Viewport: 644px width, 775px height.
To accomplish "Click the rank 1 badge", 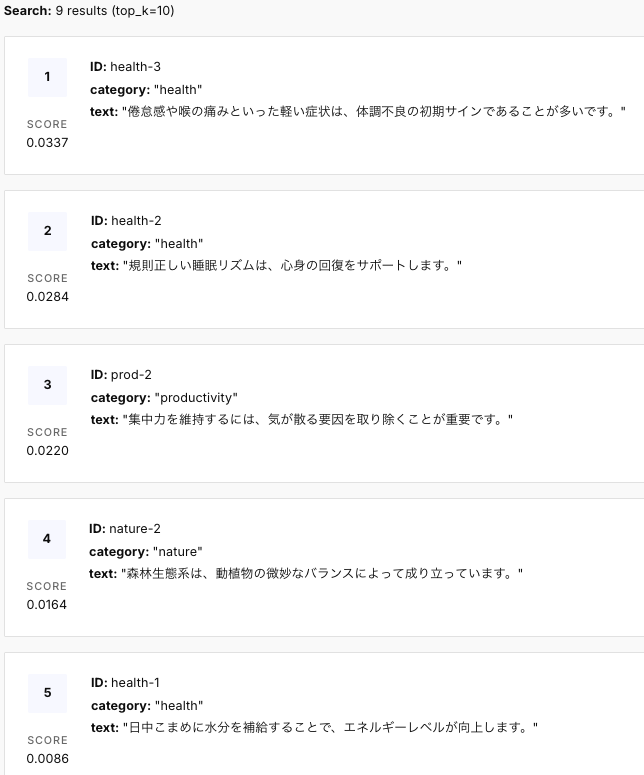I will point(47,77).
